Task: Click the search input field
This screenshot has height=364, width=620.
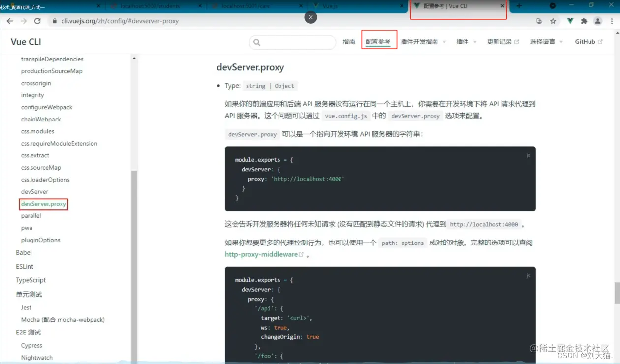Action: pos(292,42)
